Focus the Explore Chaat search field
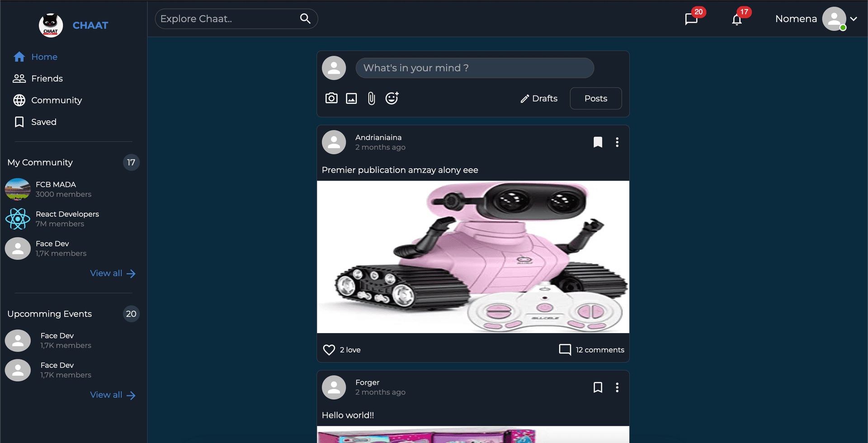The image size is (868, 443). (x=236, y=19)
